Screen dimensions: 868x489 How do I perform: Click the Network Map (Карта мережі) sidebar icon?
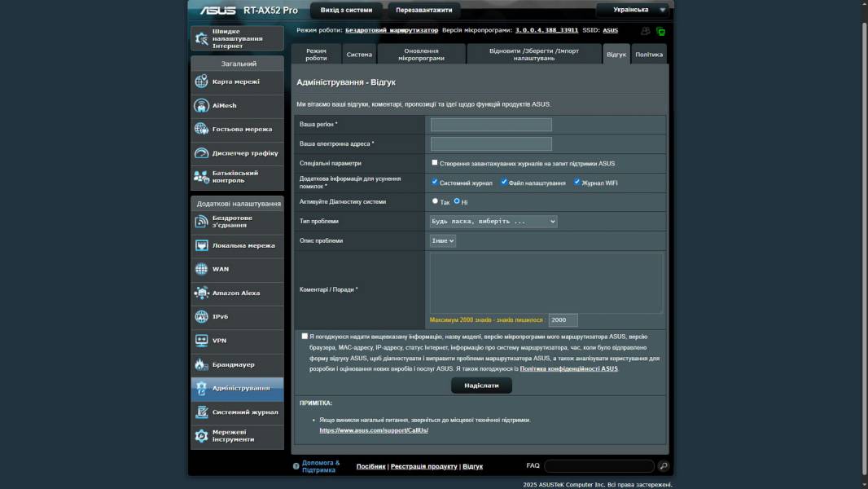(201, 81)
